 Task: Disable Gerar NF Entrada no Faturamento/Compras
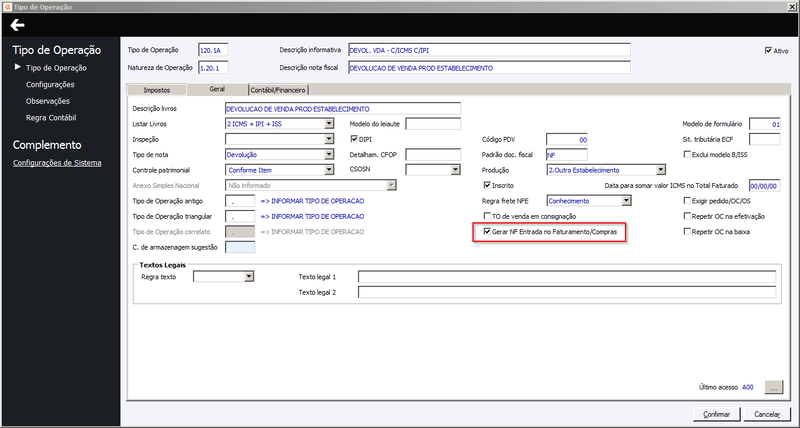(487, 232)
